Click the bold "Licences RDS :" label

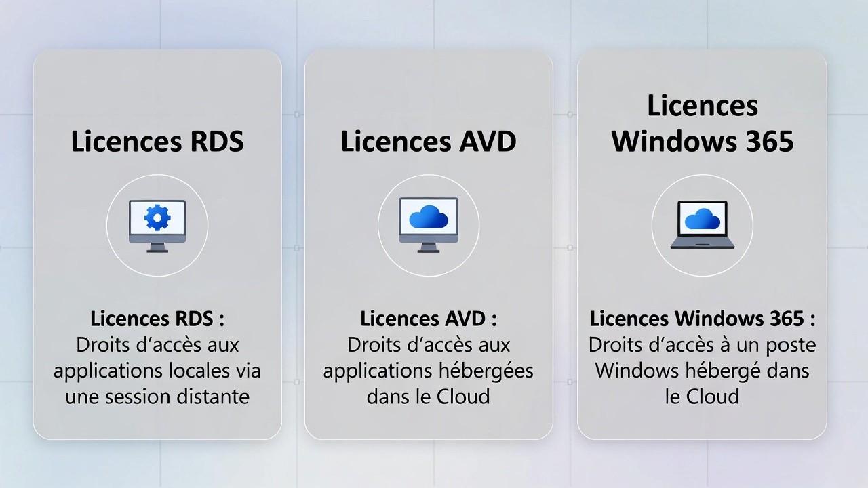click(157, 319)
